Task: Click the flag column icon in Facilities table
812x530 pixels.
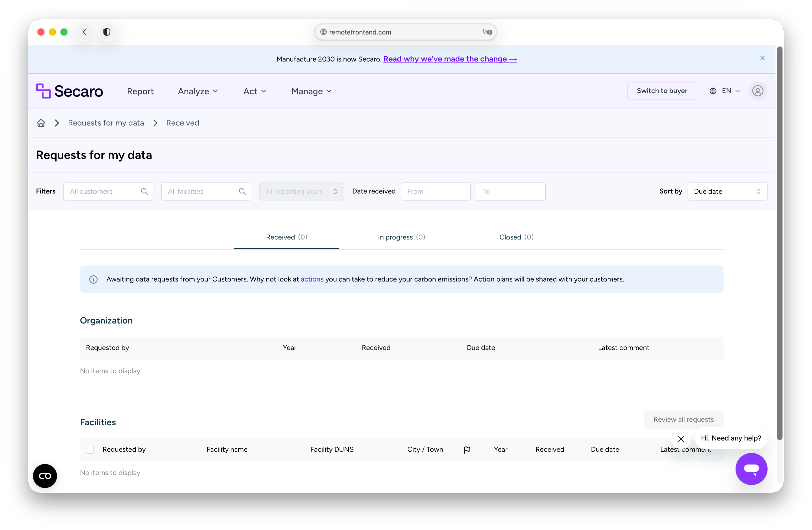Action: coord(467,449)
